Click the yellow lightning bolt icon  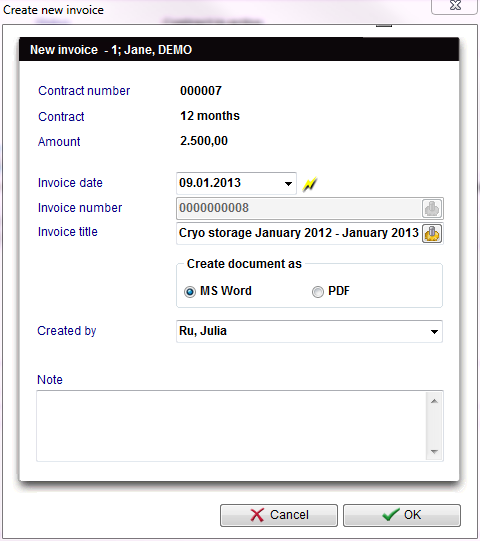[x=310, y=184]
